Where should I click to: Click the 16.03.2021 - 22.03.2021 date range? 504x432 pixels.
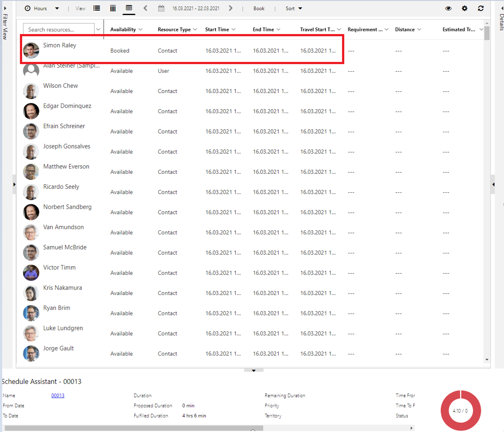196,8
